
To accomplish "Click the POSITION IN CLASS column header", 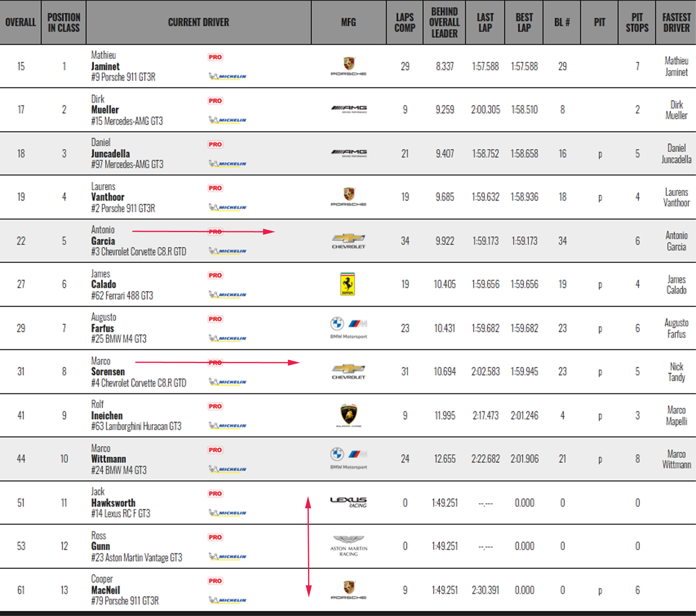I will pyautogui.click(x=64, y=22).
